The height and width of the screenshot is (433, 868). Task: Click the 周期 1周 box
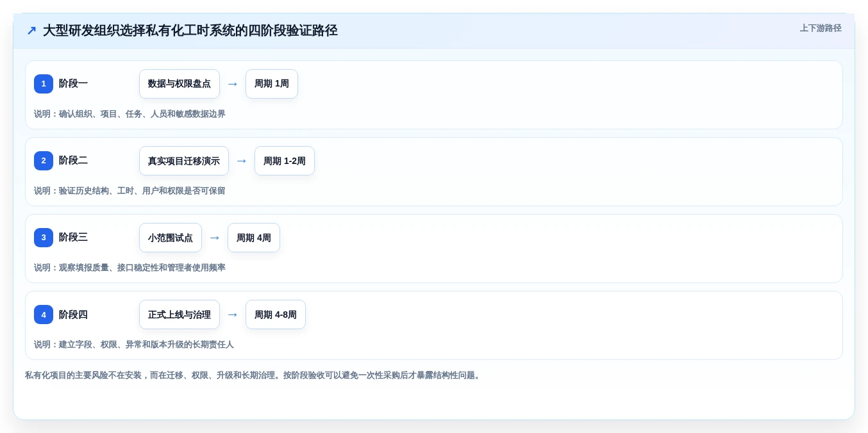[272, 84]
